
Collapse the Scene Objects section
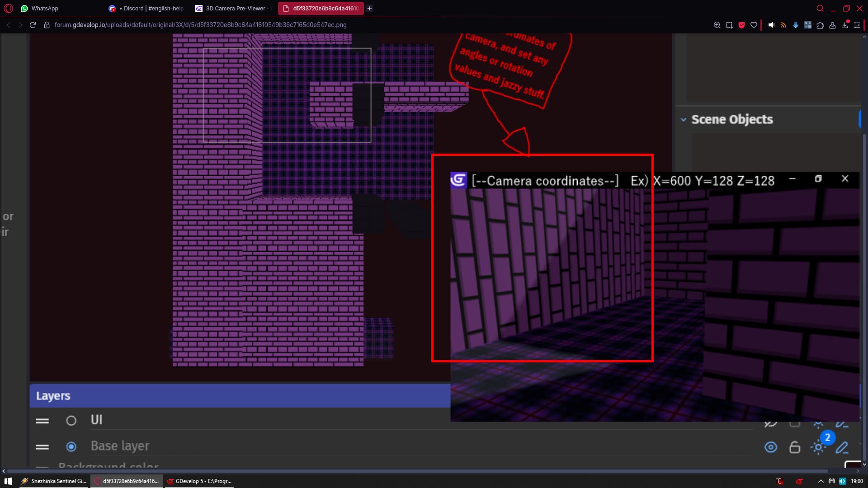[684, 120]
